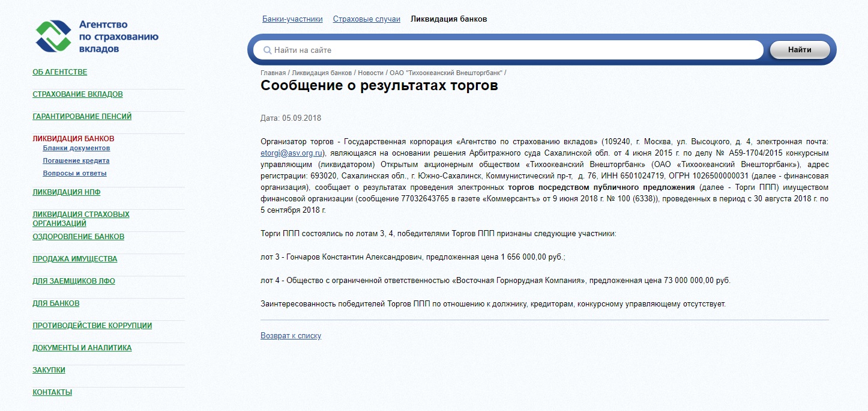Go to 'СТРАХОВАНИЕ ВКЛАДОВ' sidebar section
Image resolution: width=868 pixels, height=411 pixels.
pos(77,94)
